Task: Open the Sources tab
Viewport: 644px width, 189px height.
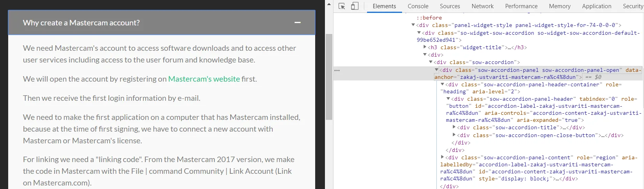Action: (x=450, y=6)
